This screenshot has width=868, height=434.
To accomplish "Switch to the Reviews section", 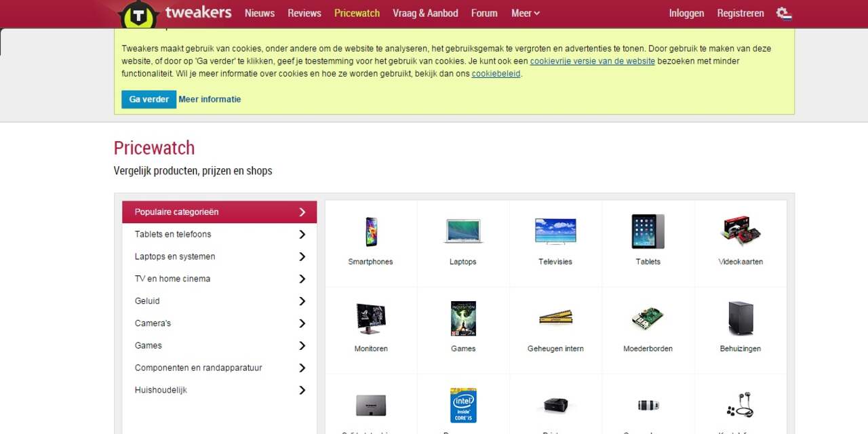I will [x=304, y=13].
